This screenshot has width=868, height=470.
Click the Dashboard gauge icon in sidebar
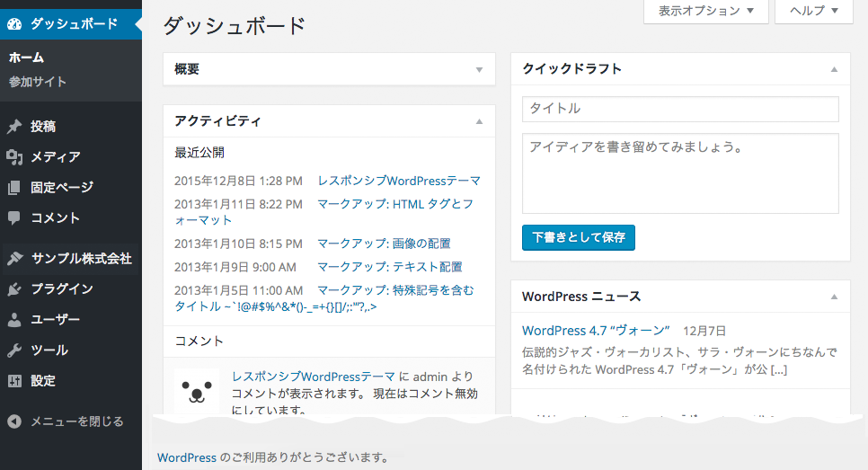(14, 23)
